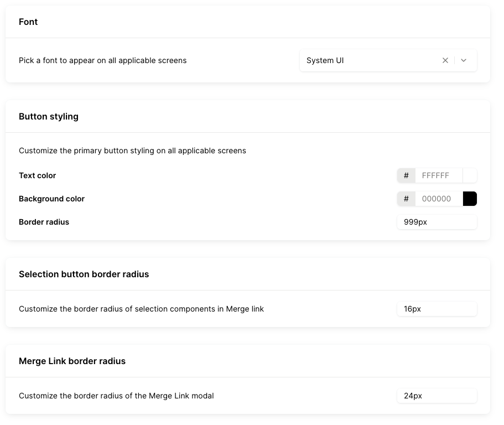Click the # prefix beside text color field
The width and height of the screenshot is (504, 425).
[x=406, y=175]
